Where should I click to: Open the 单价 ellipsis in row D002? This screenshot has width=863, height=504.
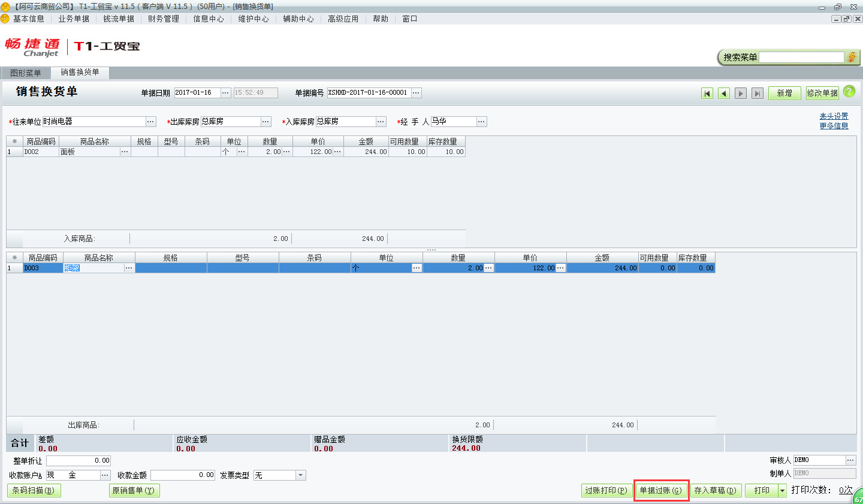pos(336,152)
